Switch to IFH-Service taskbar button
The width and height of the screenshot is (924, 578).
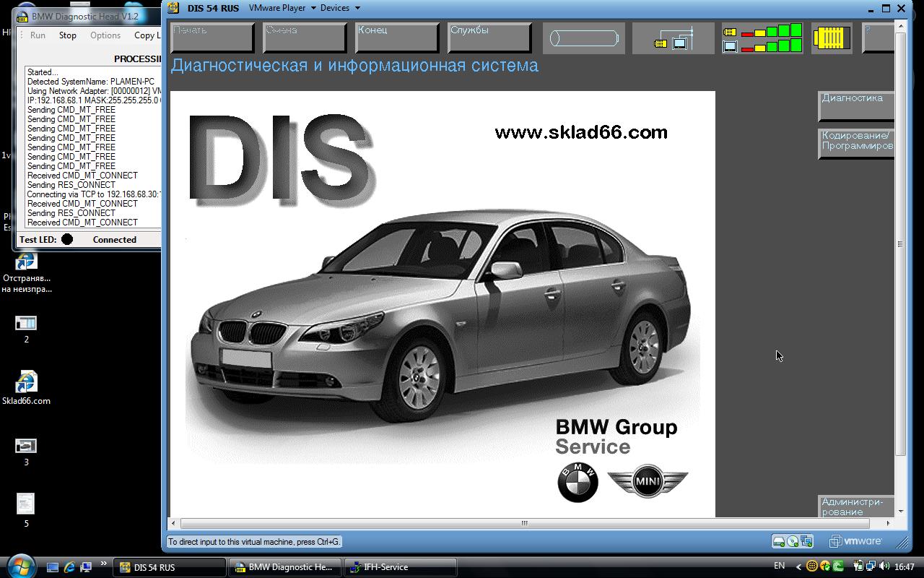[400, 567]
